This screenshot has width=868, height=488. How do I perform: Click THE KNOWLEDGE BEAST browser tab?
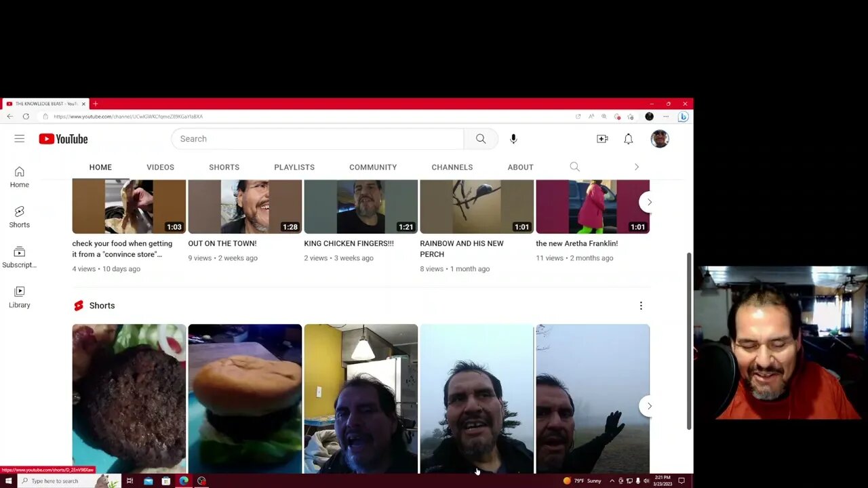click(45, 104)
